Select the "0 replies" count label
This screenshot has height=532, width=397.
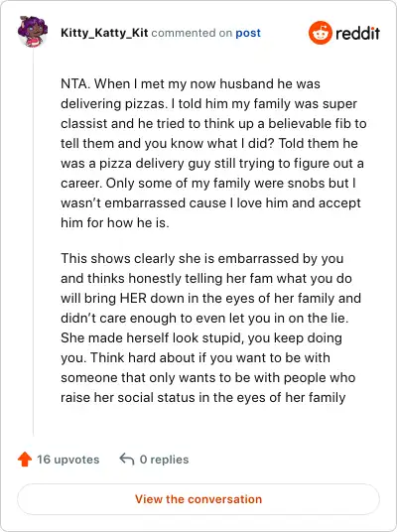click(x=164, y=460)
